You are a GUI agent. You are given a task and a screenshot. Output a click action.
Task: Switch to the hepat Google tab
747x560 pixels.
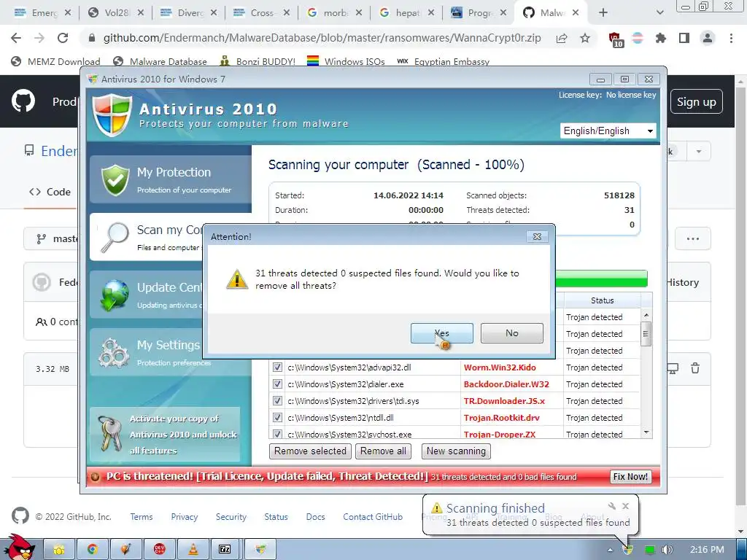point(407,13)
